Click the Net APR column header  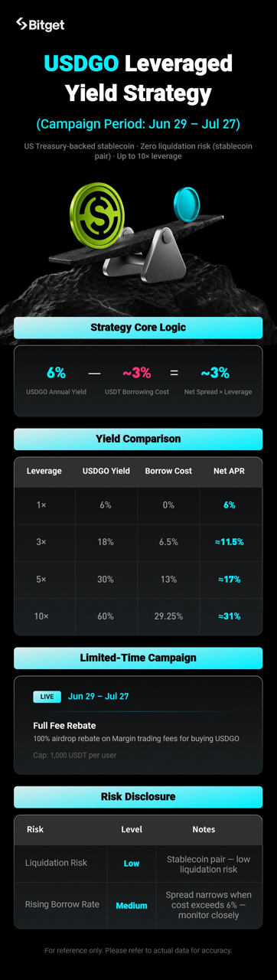point(230,471)
